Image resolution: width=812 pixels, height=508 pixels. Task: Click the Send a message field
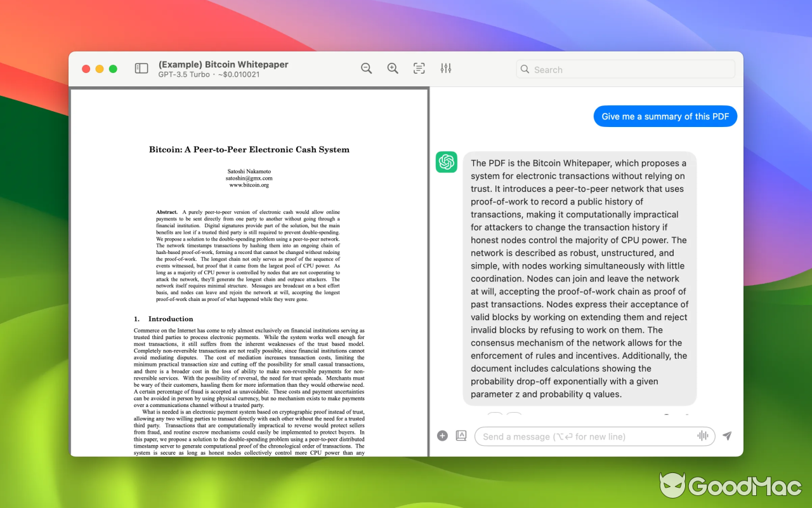click(590, 436)
